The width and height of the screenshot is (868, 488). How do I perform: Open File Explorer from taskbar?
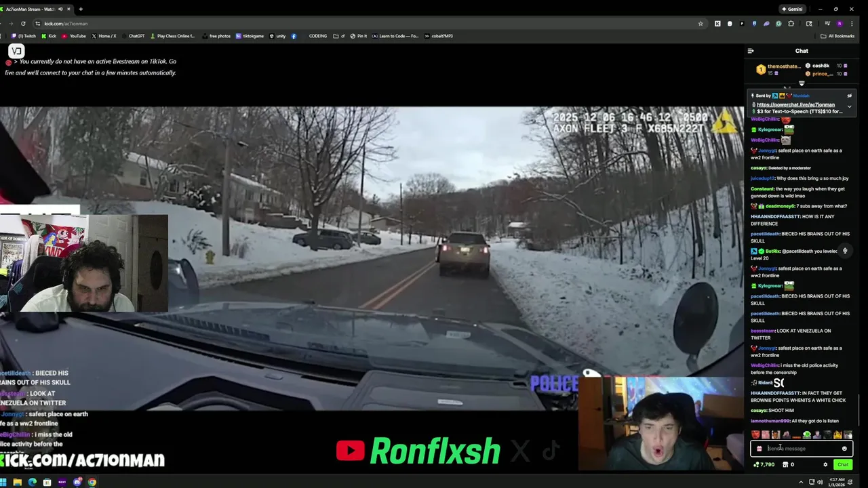pyautogui.click(x=18, y=483)
